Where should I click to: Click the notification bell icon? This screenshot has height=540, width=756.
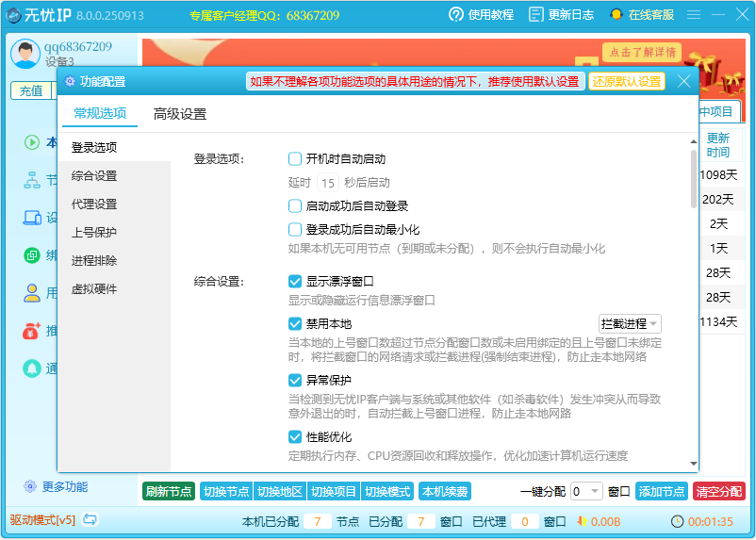(x=32, y=368)
